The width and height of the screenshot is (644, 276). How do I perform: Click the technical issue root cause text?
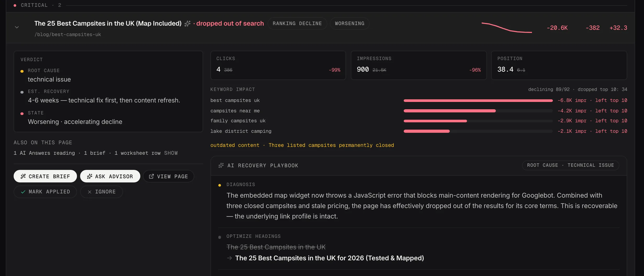[49, 79]
